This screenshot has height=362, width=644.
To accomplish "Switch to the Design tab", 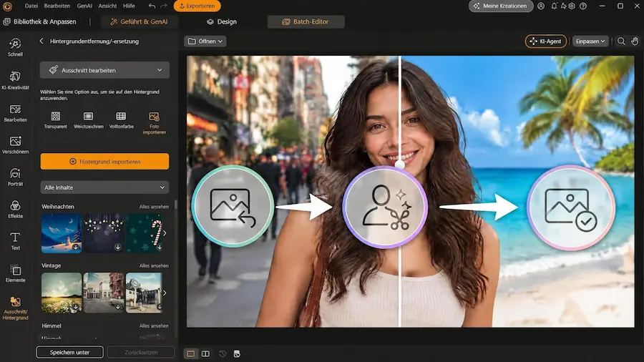I will pos(222,21).
